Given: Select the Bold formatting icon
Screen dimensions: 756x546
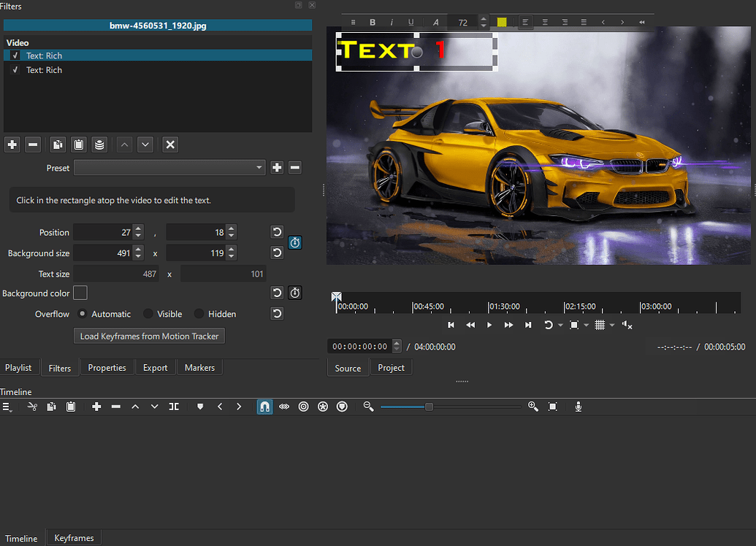Looking at the screenshot, I should click(x=373, y=22).
